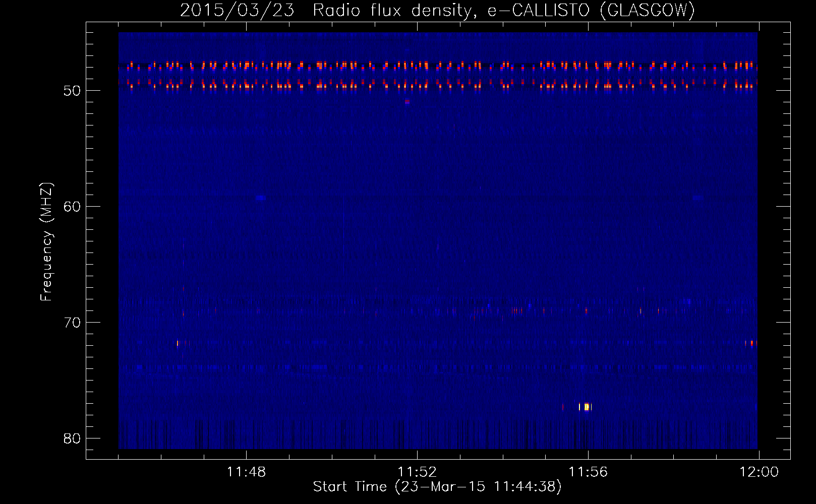Click the '11:48' time tick label
This screenshot has height=504, width=816.
click(246, 472)
